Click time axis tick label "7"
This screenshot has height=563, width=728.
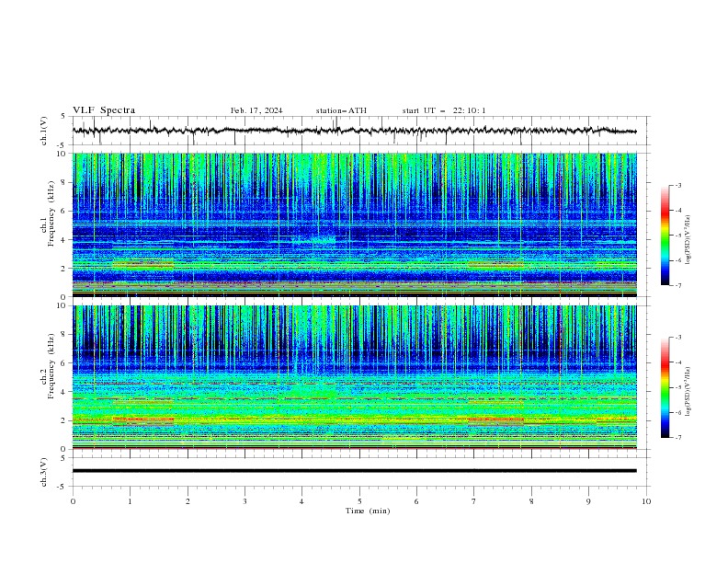(474, 501)
